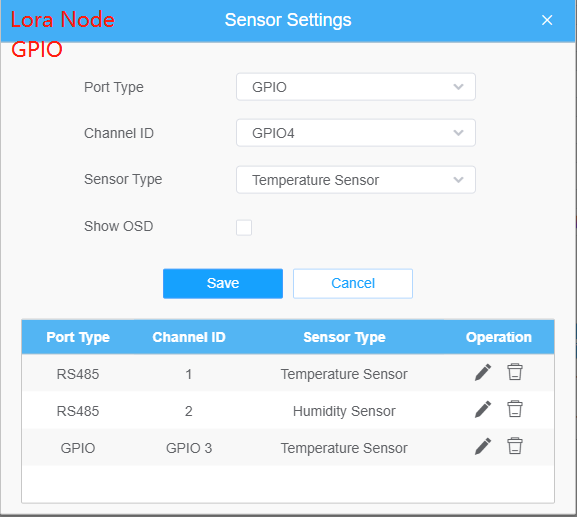
Task: Edit the RS485 channel 1 temperature sensor
Action: click(483, 372)
